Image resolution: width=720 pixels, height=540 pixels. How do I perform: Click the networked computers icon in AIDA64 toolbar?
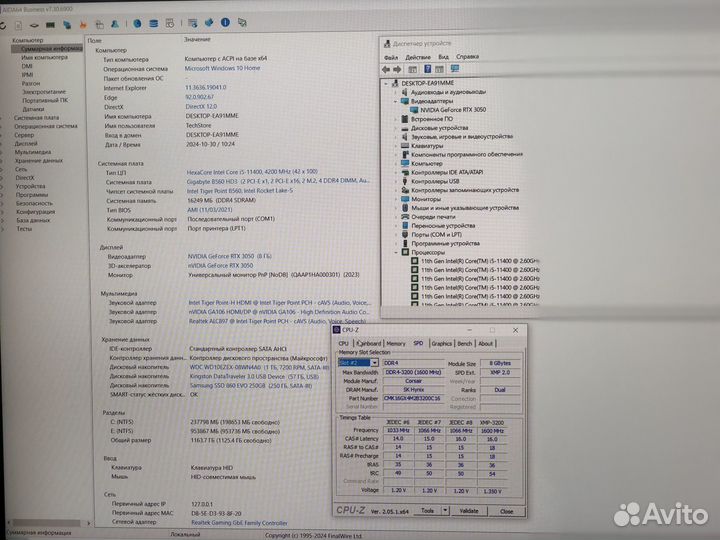pos(67,25)
